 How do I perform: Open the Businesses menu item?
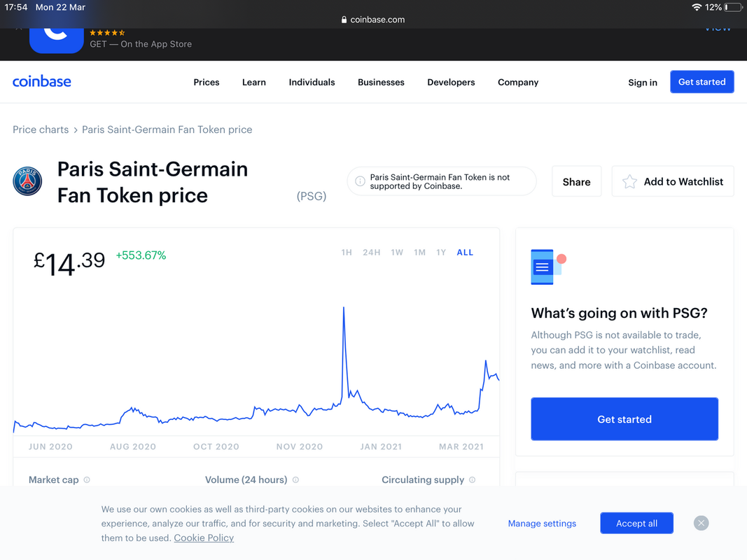[x=381, y=83]
